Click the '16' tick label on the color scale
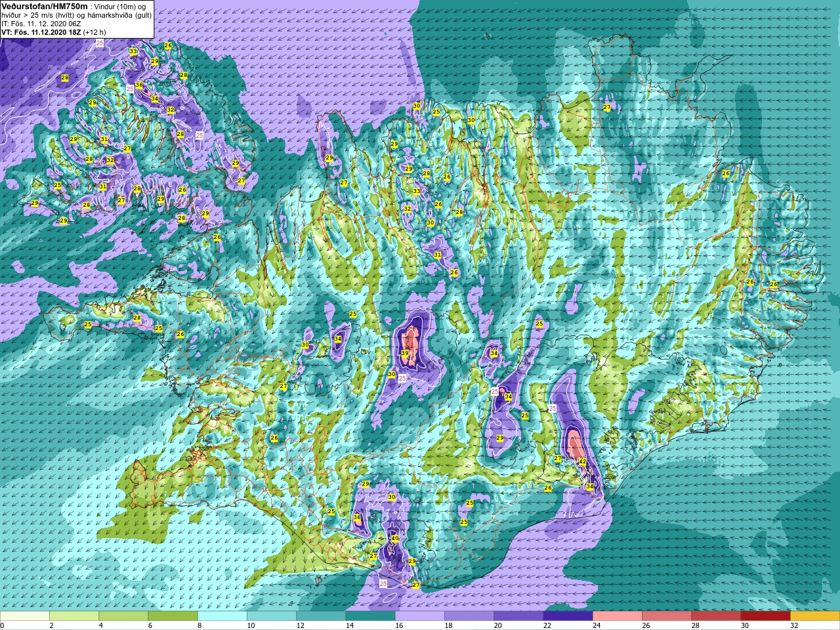Viewport: 840px width, 630px height. click(x=400, y=625)
